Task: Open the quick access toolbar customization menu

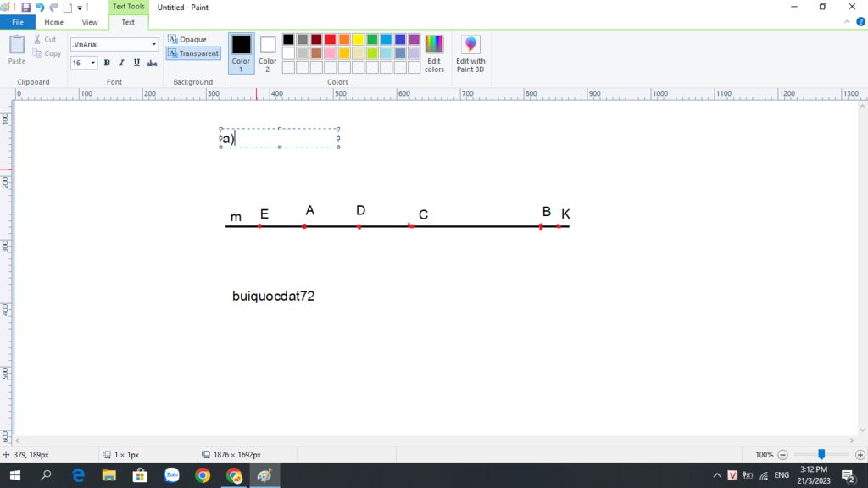Action: coord(80,7)
